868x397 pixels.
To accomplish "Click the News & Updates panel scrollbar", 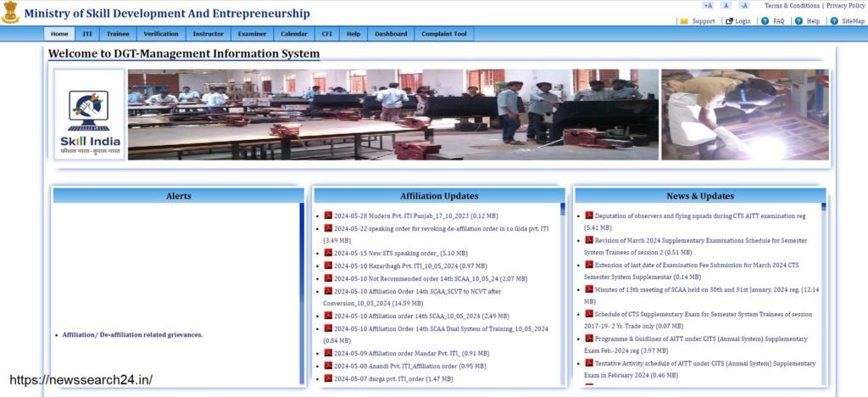I will tap(824, 294).
